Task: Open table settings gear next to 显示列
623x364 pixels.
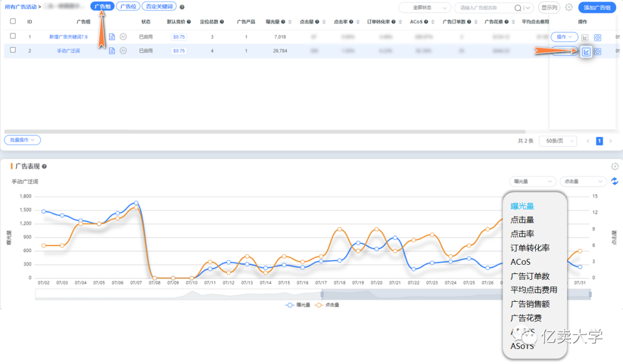Action: [x=569, y=7]
